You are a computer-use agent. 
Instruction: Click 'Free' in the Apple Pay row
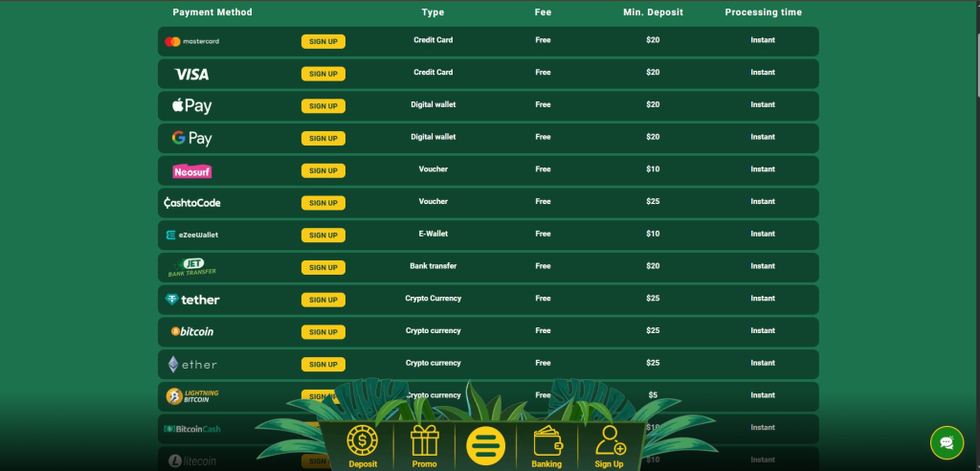pyautogui.click(x=544, y=104)
